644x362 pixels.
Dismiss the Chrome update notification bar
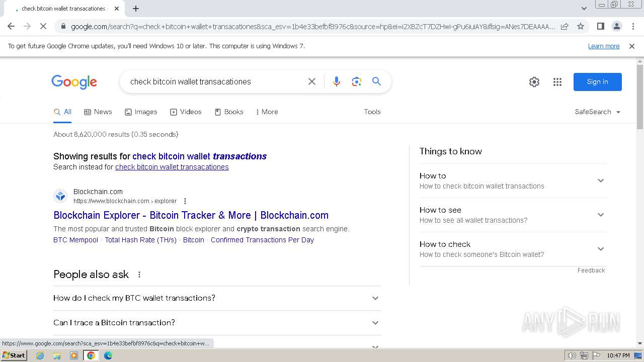click(632, 46)
